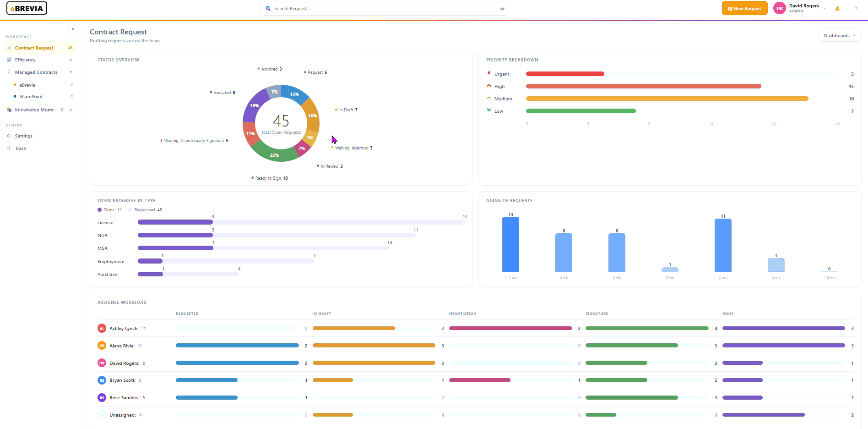Click the Contract Request sidebar icon
This screenshot has width=868, height=429.
[9, 48]
